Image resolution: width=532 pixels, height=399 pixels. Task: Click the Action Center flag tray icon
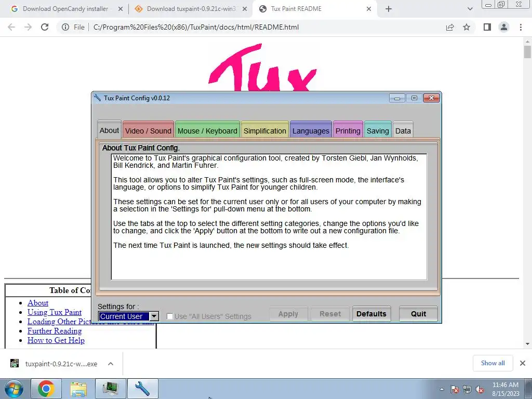pyautogui.click(x=454, y=389)
